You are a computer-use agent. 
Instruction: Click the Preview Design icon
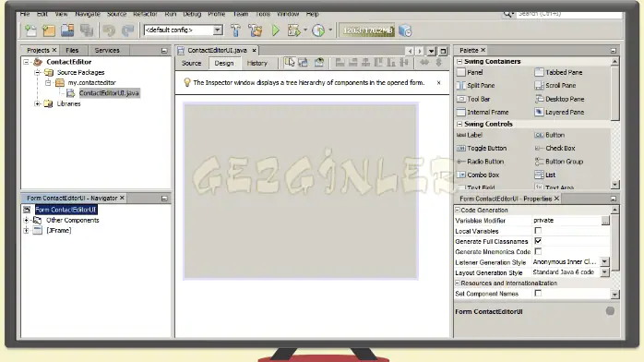pos(319,63)
